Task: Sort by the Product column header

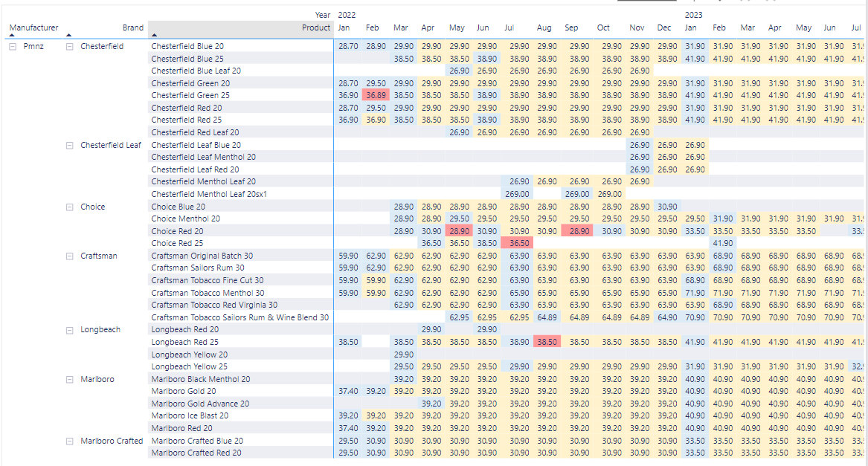Action: [x=316, y=27]
